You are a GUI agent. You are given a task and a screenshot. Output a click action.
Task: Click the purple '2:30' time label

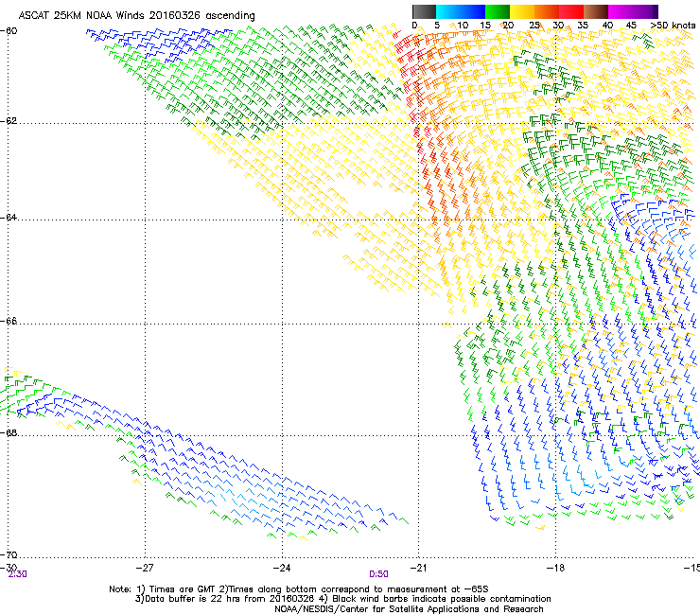(x=17, y=574)
